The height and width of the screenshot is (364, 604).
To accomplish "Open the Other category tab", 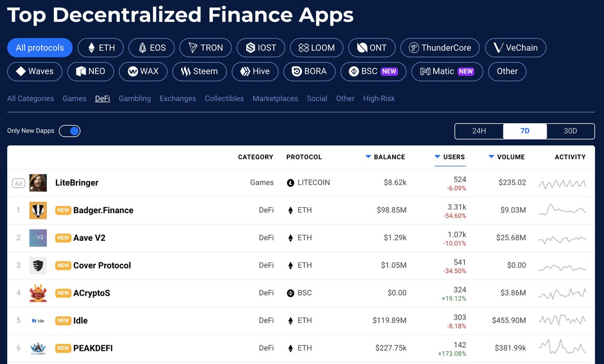I will (345, 99).
